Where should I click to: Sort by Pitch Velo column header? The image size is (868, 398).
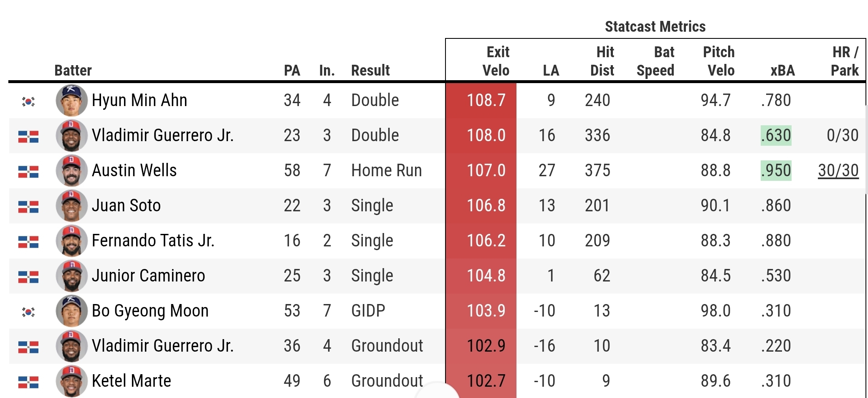tap(719, 61)
